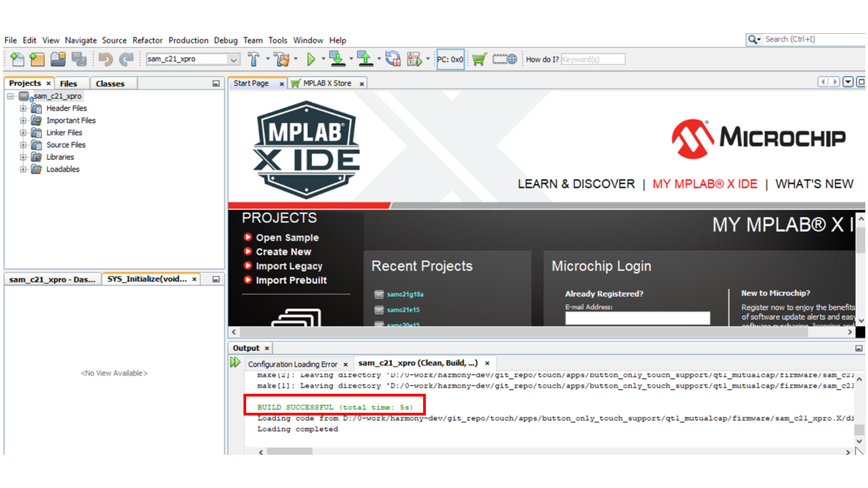
Task: Click the Create New project link
Action: pyautogui.click(x=283, y=252)
